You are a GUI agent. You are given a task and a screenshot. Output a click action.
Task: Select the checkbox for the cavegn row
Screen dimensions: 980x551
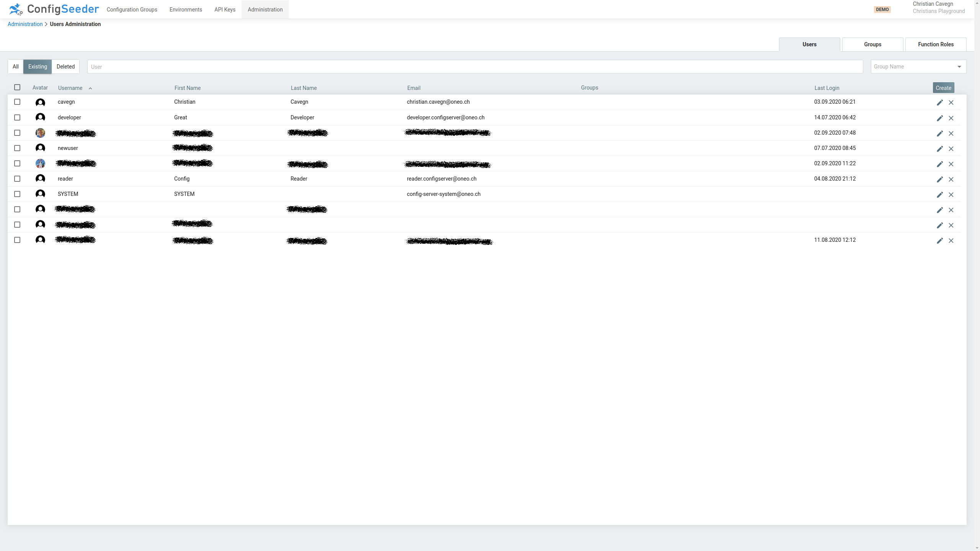(x=17, y=102)
